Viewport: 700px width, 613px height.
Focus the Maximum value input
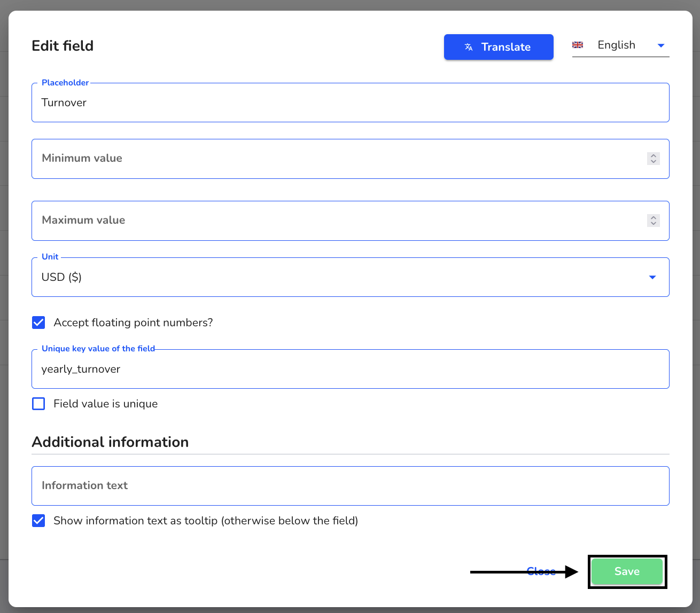click(x=351, y=221)
